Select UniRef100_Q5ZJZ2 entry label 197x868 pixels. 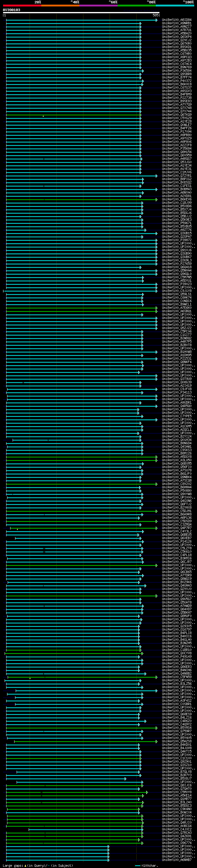(x=176, y=328)
